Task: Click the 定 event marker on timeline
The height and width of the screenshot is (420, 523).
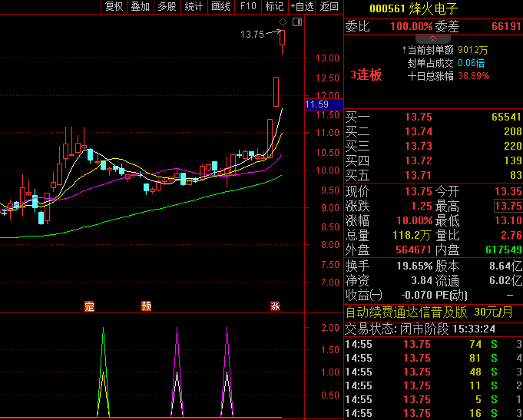Action: pos(89,306)
